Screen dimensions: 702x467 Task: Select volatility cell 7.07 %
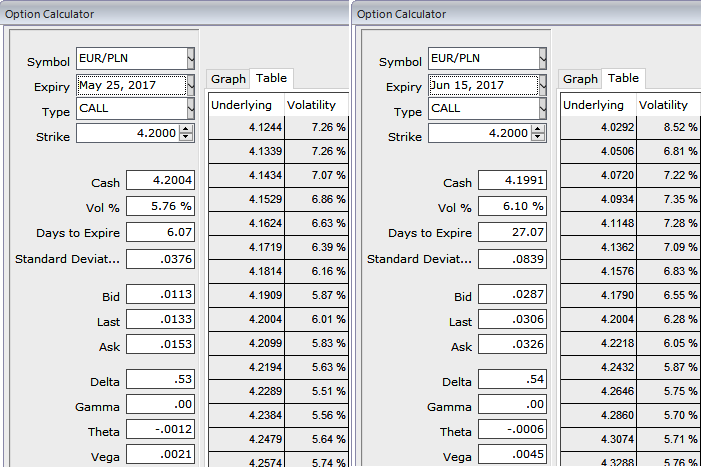[317, 175]
